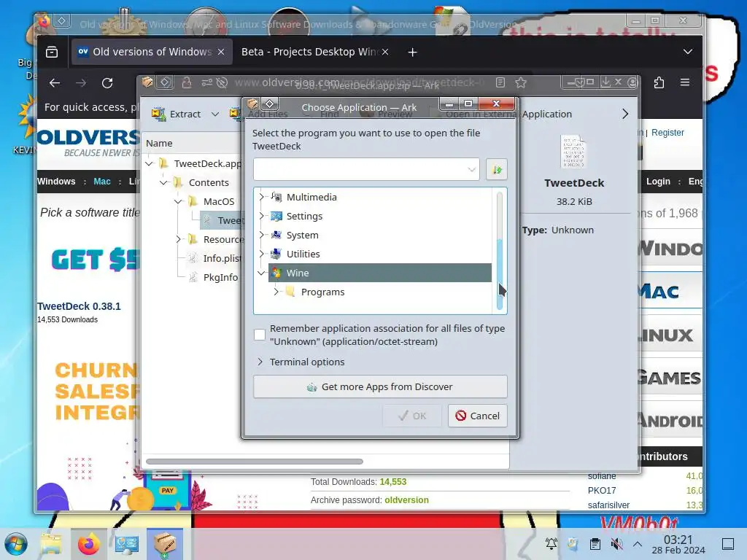Image resolution: width=747 pixels, height=560 pixels.
Task: Expand the Settings category
Action: [261, 216]
